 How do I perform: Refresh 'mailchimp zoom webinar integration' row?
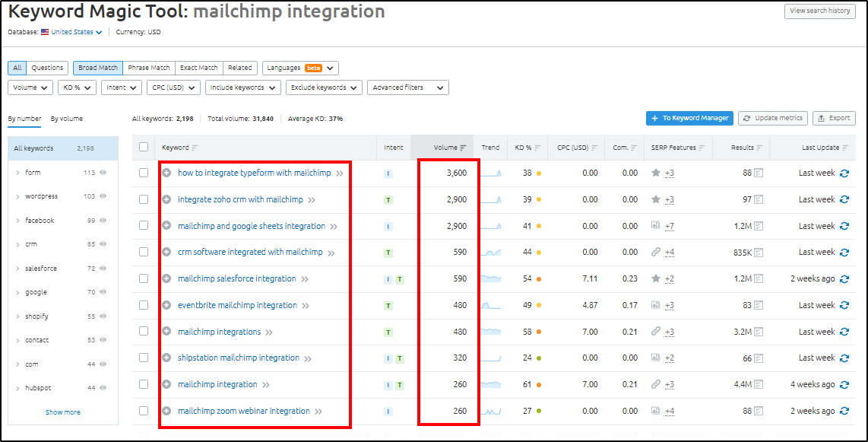[x=844, y=412]
